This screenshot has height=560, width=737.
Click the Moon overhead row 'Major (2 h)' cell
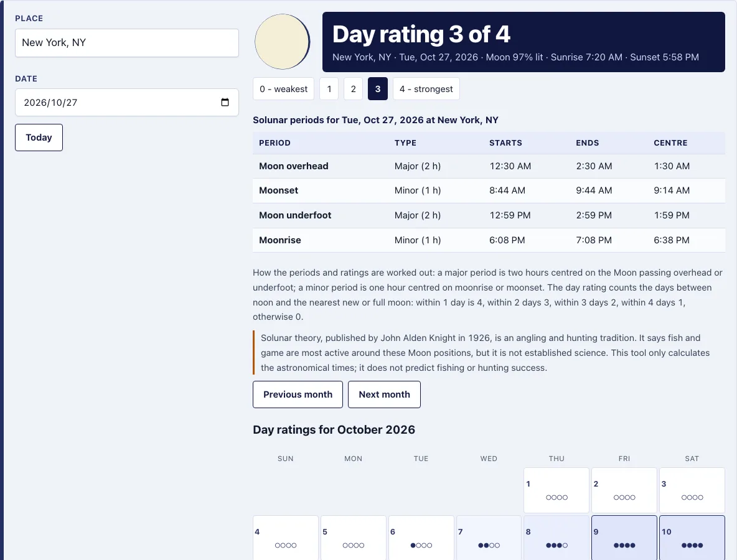[418, 166]
